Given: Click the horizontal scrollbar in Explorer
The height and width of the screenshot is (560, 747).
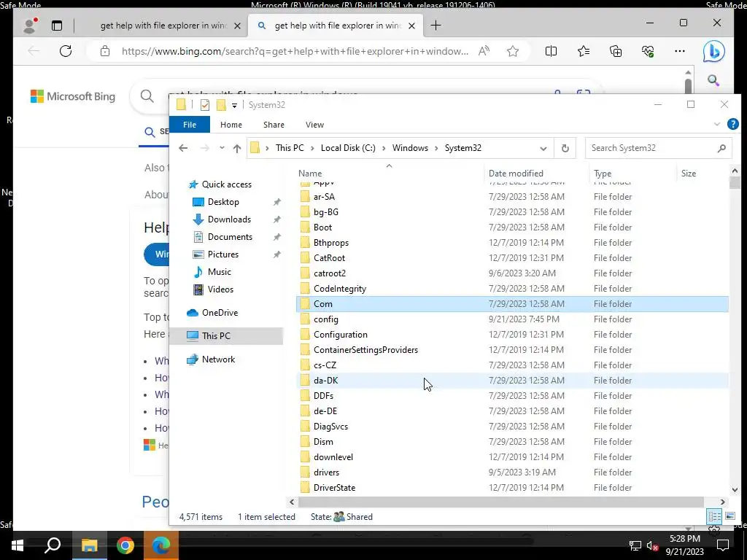Looking at the screenshot, I should (x=500, y=502).
